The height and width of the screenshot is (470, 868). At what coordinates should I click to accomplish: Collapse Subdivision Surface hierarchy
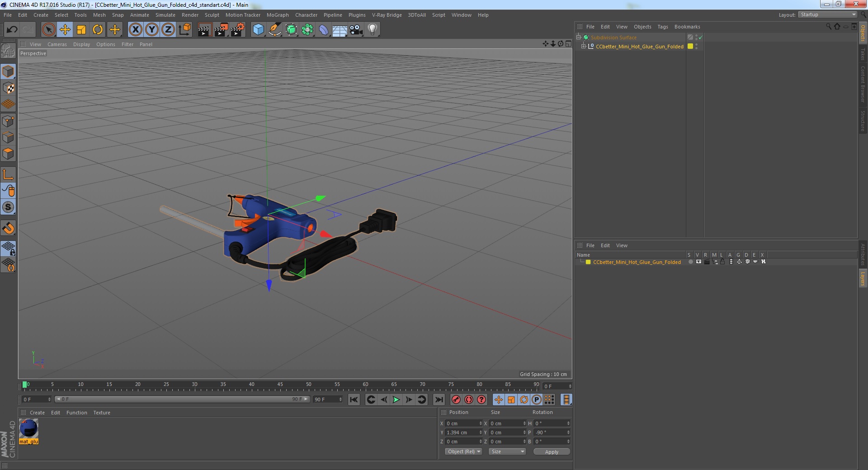pos(578,37)
